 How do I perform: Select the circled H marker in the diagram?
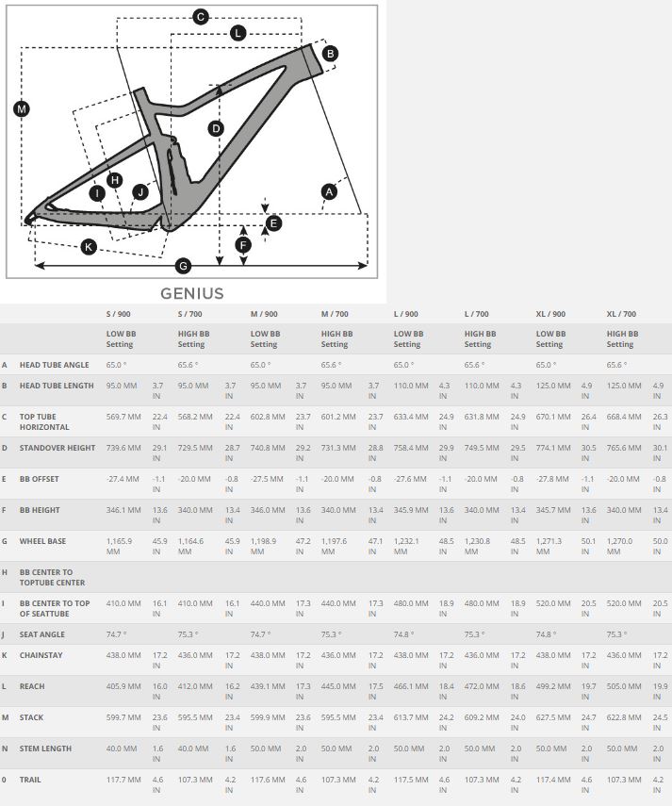pyautogui.click(x=115, y=180)
